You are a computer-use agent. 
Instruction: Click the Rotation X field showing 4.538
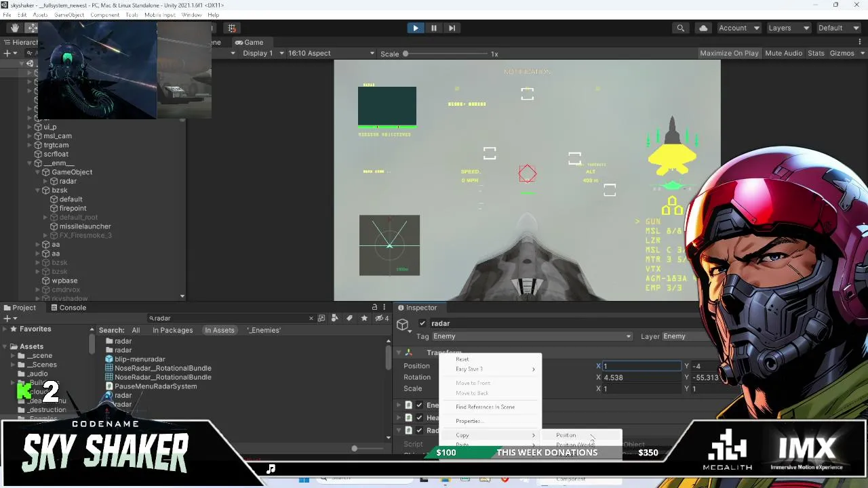tap(641, 378)
